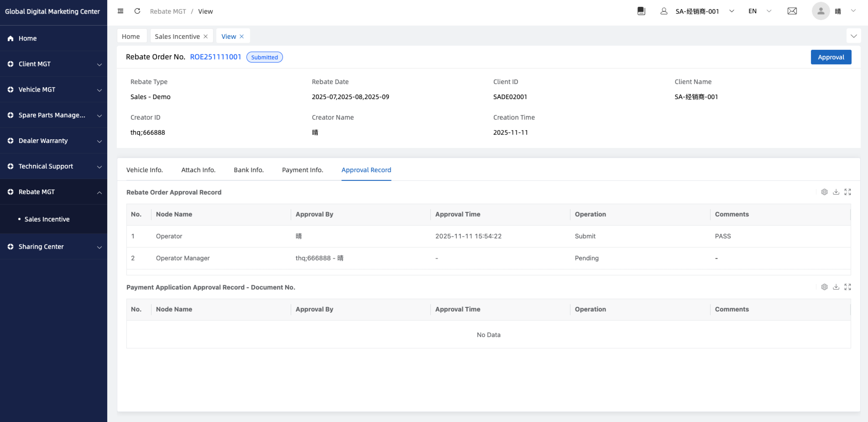
Task: Select Sales Incentive in the sidebar
Action: coord(47,219)
